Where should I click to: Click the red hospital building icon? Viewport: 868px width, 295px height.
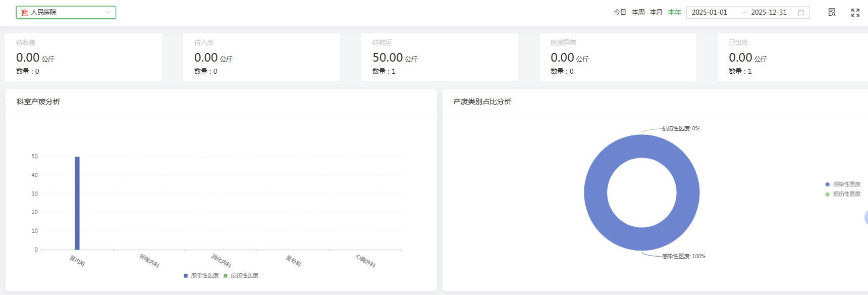25,13
